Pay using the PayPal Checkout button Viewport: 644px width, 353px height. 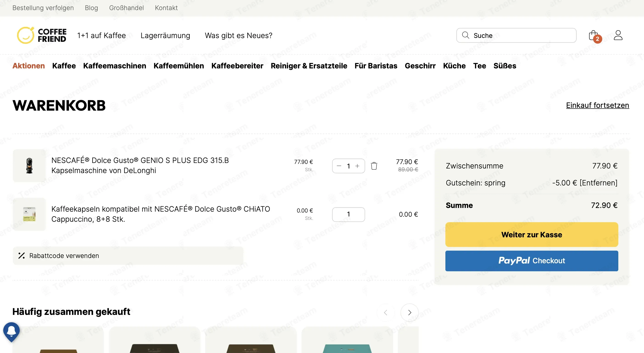click(531, 261)
